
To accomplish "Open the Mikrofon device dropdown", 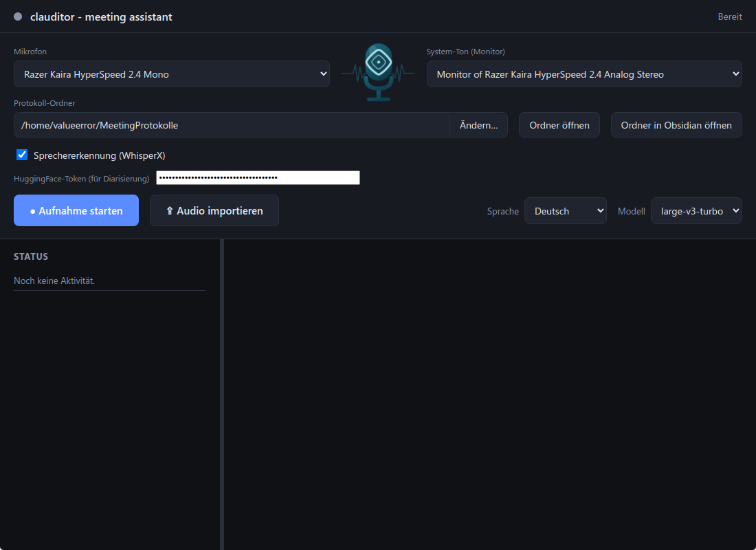I will coord(172,74).
